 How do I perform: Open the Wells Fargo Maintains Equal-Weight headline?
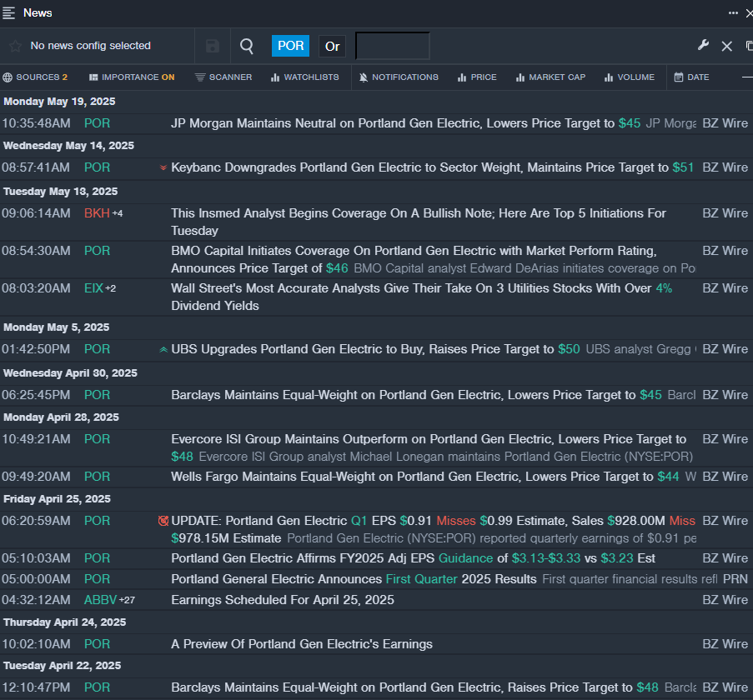(x=424, y=477)
